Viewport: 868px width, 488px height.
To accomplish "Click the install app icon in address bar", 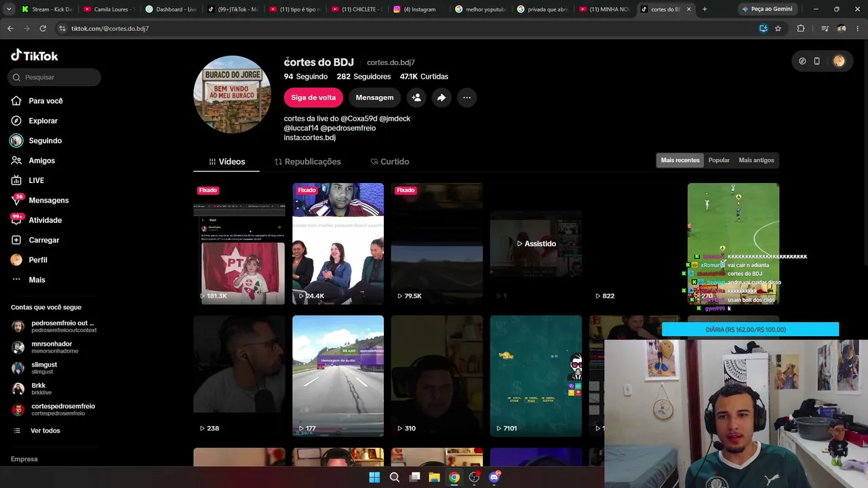I will coord(763,28).
